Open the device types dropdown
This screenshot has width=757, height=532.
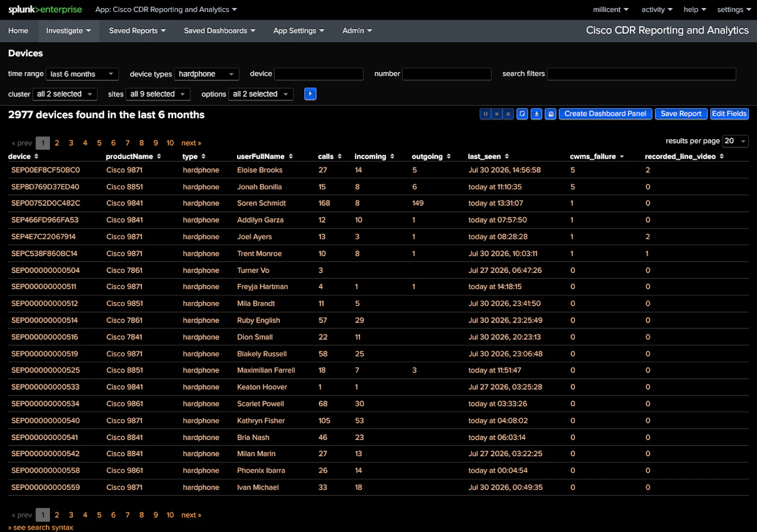pos(206,74)
